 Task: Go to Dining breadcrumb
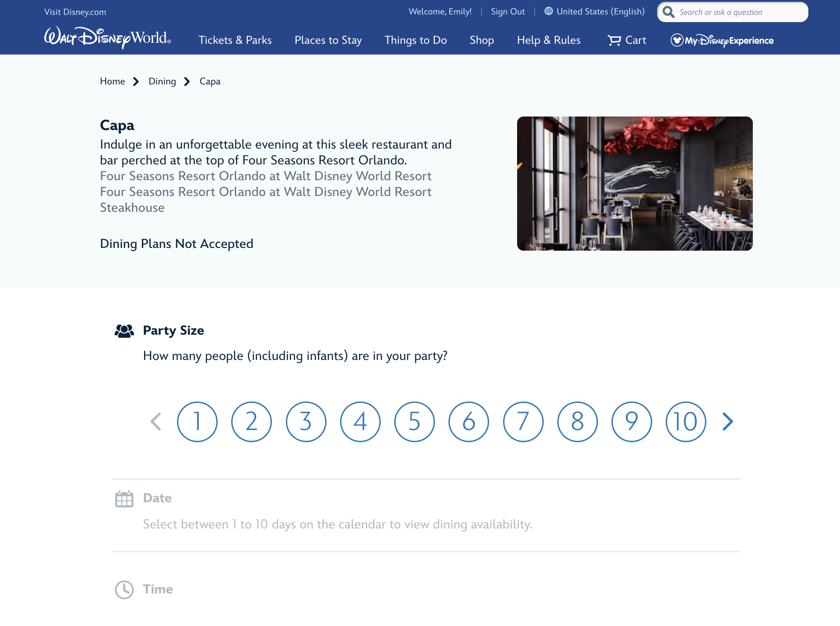162,81
